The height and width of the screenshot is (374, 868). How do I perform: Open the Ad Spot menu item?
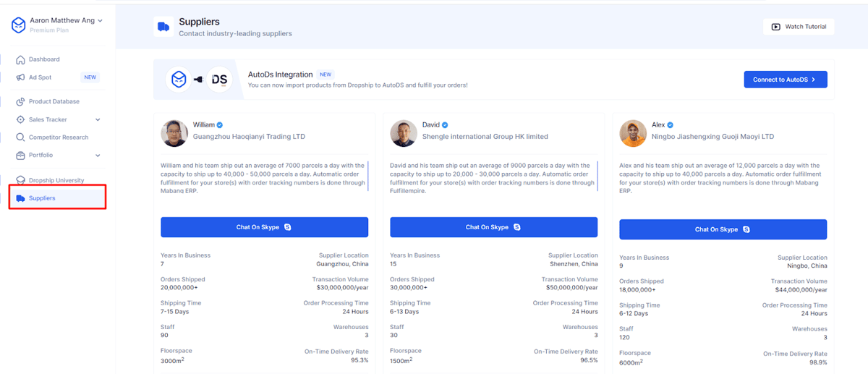(x=40, y=77)
